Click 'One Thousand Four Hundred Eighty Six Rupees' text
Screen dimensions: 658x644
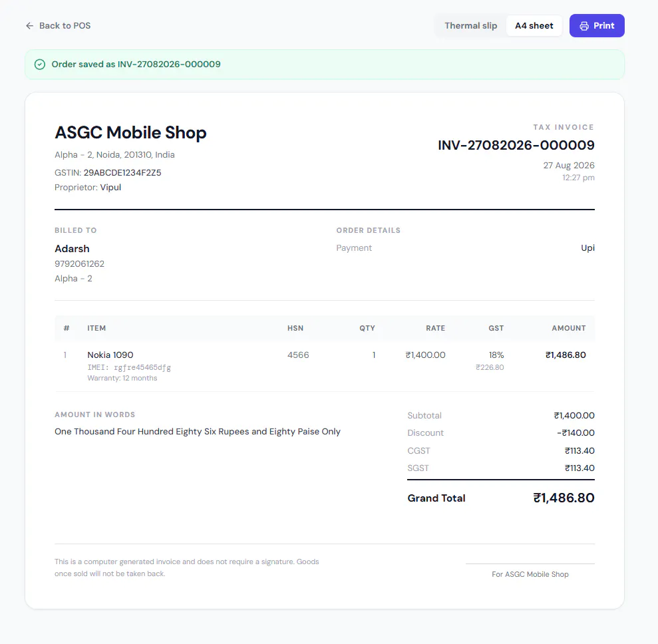point(152,432)
